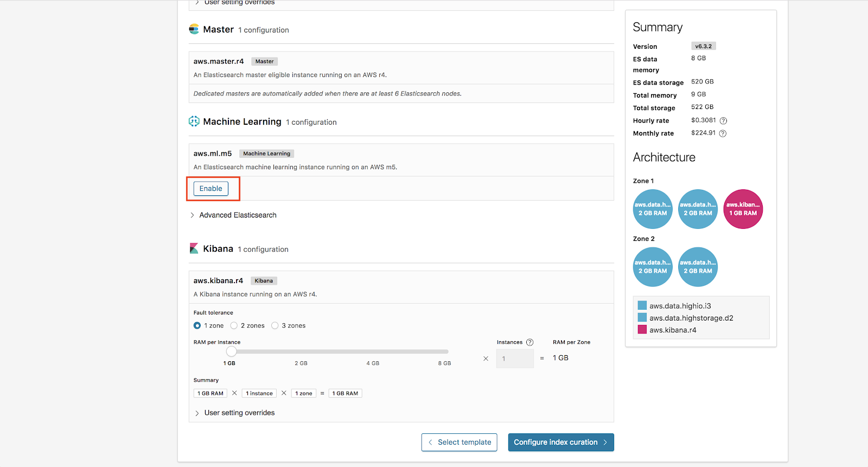
Task: Click the $0.3081 hourly rate value
Action: 704,120
